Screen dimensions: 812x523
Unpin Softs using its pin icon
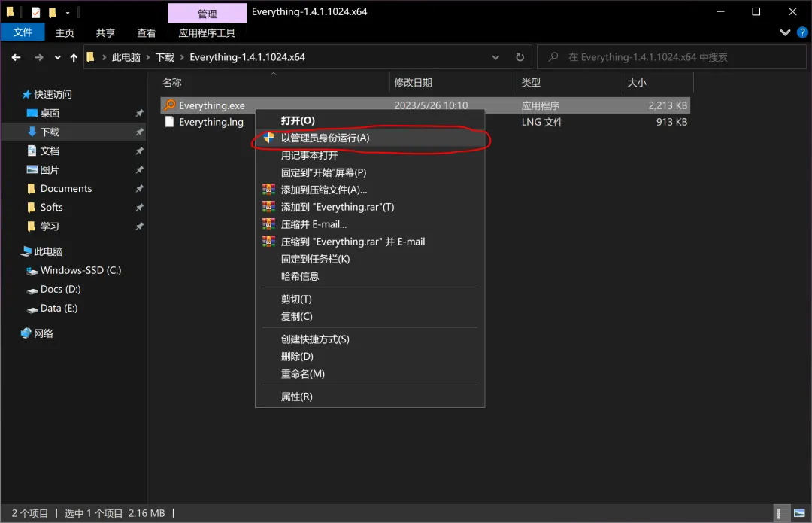click(139, 208)
